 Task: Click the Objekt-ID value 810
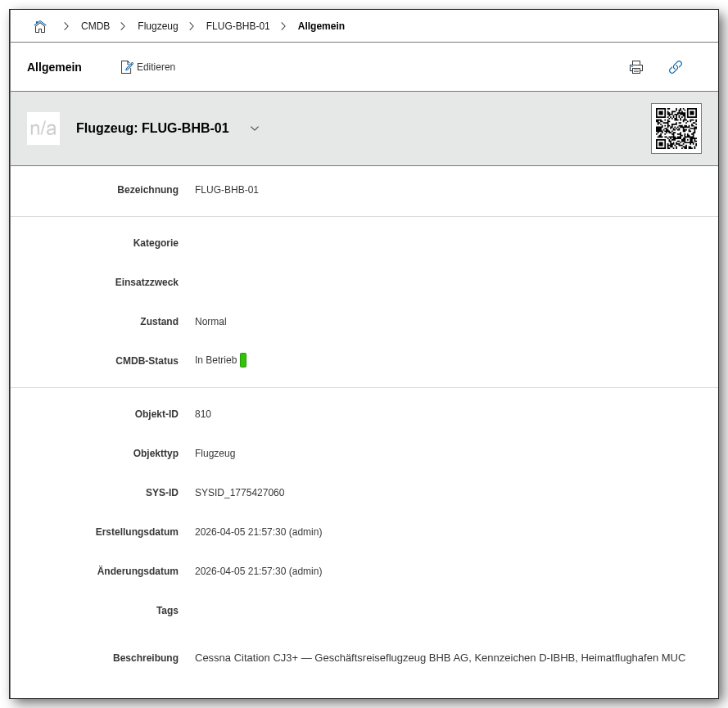click(x=203, y=414)
